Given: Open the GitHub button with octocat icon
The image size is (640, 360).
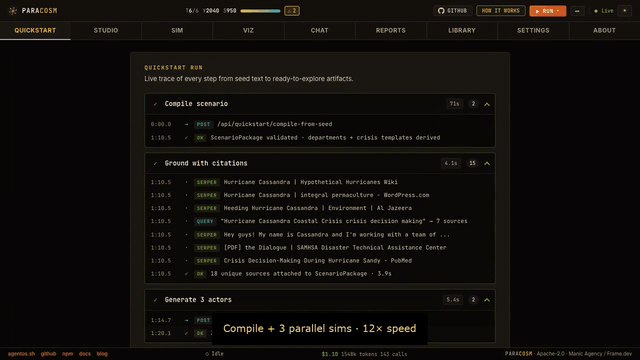Looking at the screenshot, I should click(452, 11).
